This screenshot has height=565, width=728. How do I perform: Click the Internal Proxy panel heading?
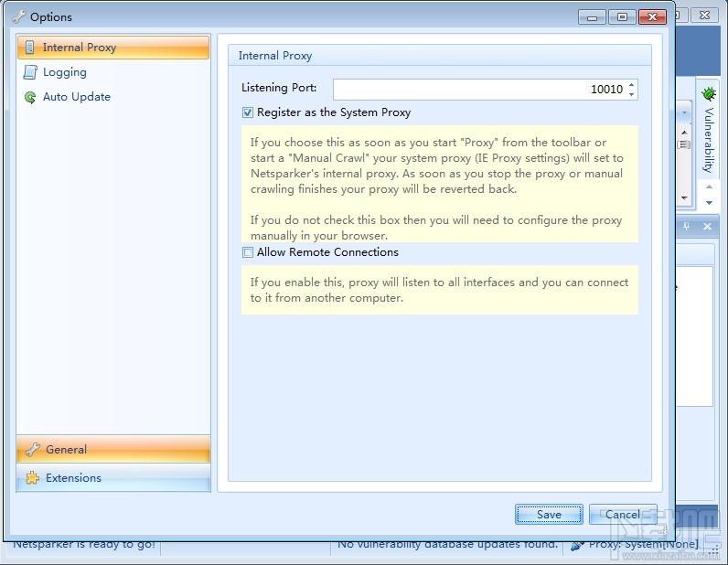coord(275,56)
